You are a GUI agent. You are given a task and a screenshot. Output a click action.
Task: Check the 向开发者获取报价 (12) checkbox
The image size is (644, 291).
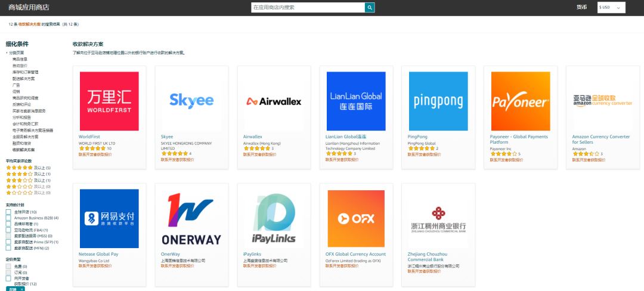click(x=8, y=278)
